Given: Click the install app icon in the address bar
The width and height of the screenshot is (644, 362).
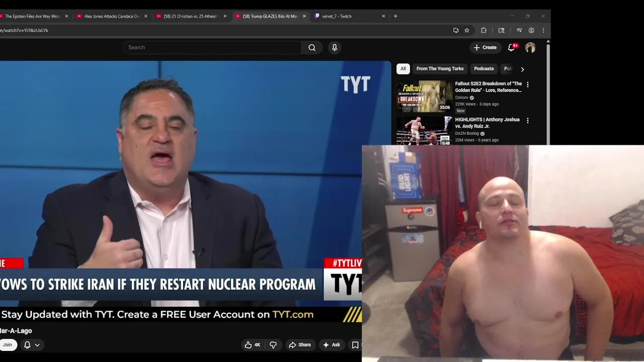Looking at the screenshot, I should (456, 30).
